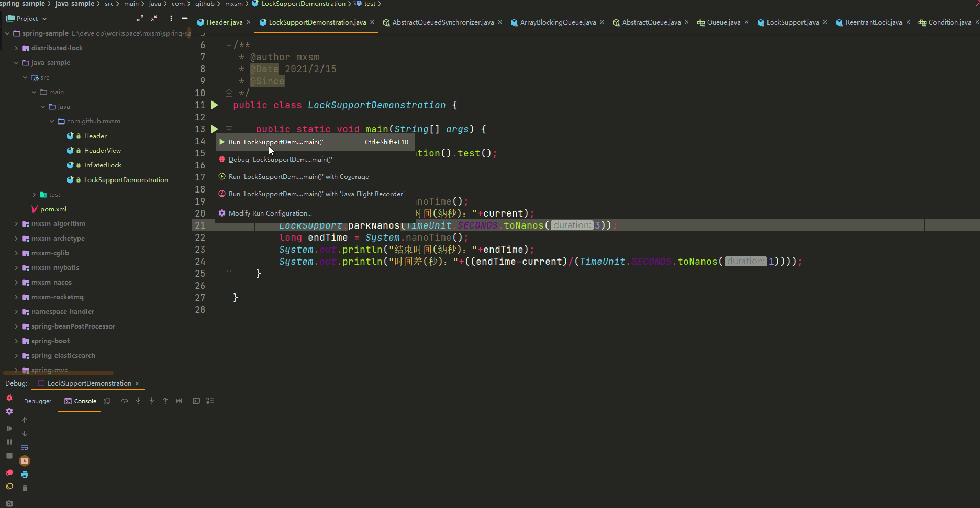Open InflatedLock class in tree
The image size is (980, 508).
(x=103, y=165)
